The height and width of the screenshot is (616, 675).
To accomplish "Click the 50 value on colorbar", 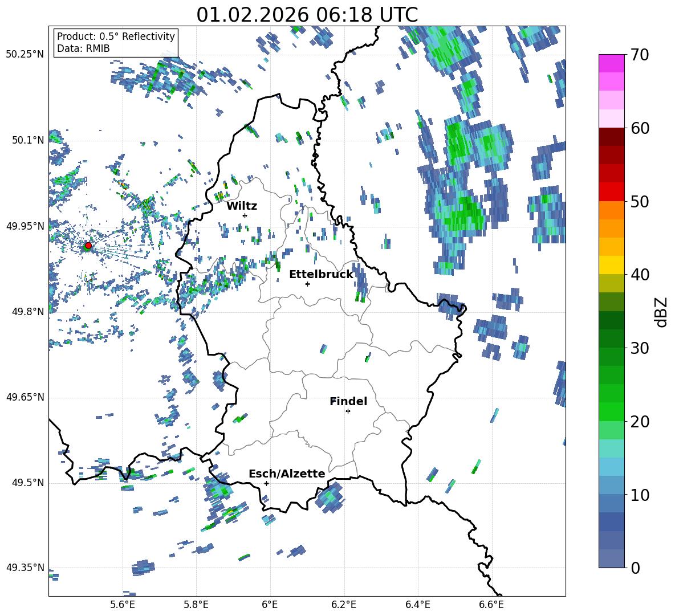I will [639, 201].
